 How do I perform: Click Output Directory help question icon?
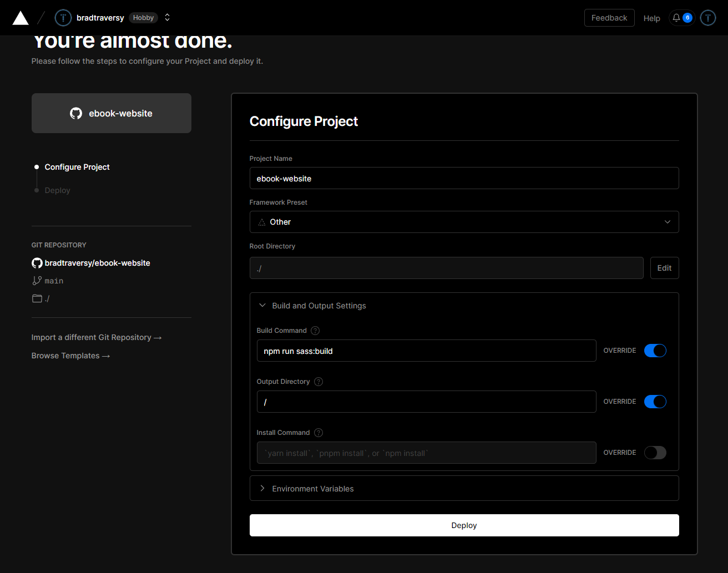pyautogui.click(x=318, y=382)
